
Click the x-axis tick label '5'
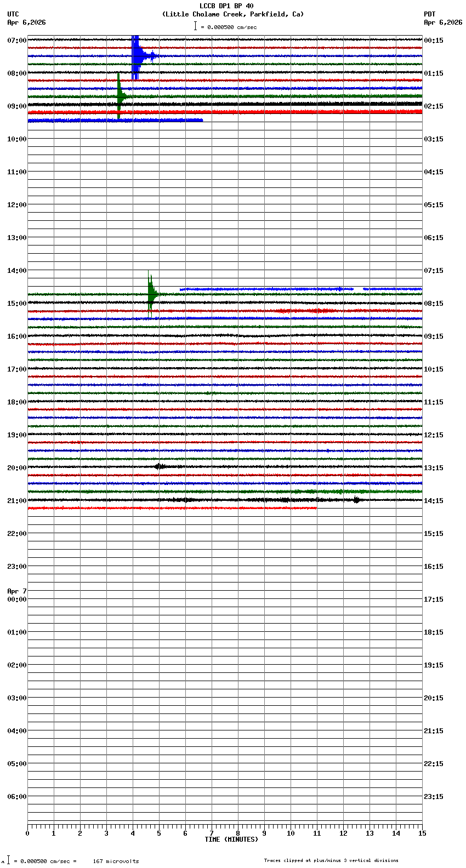click(159, 833)
